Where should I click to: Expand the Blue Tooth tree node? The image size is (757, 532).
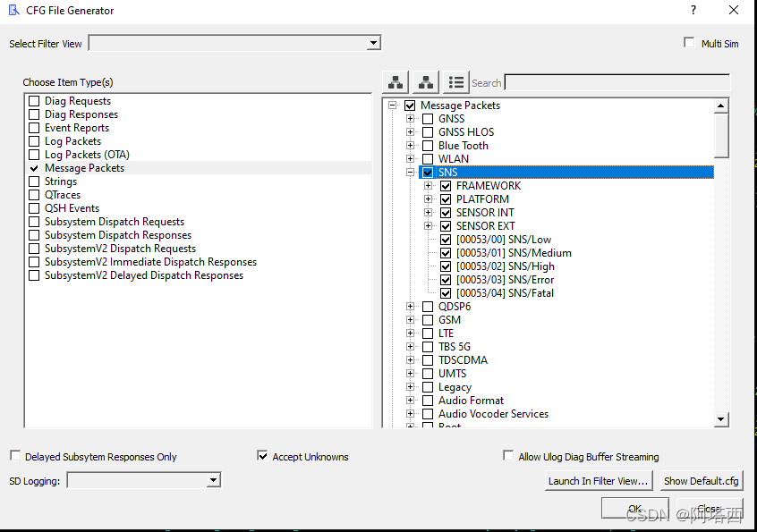coord(410,146)
